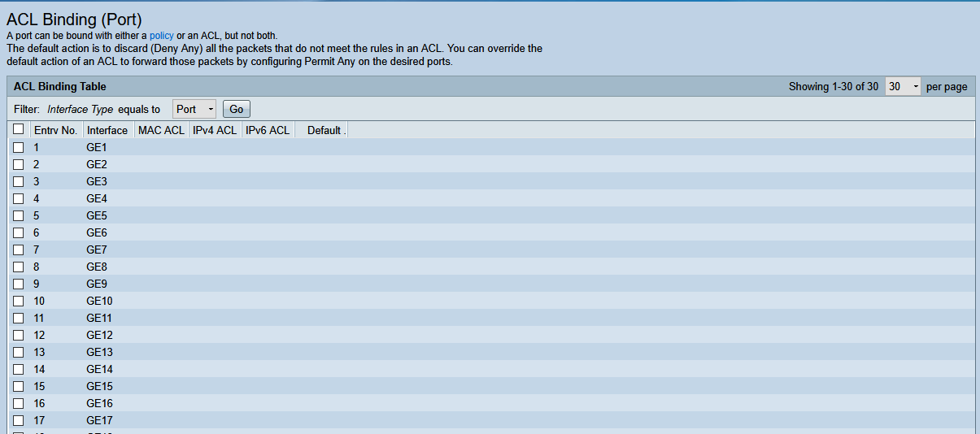
Task: Click the Interface column header
Action: click(x=107, y=130)
